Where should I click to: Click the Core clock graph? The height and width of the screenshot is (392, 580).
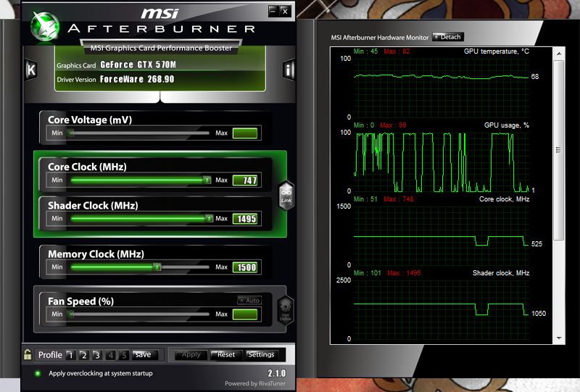point(442,235)
